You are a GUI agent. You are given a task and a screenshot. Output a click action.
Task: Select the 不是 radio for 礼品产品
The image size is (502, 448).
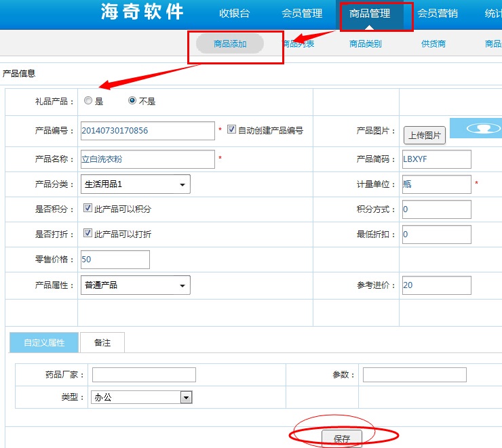pos(132,101)
